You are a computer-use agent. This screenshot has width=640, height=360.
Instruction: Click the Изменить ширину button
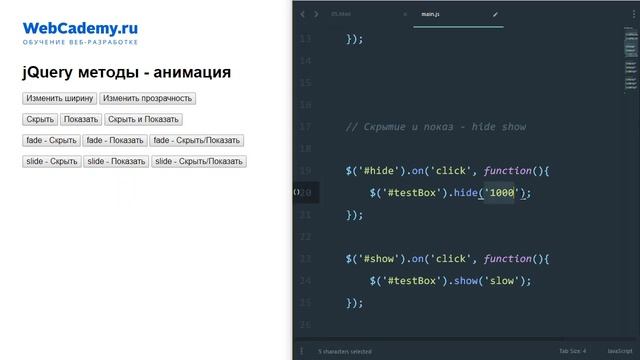tap(60, 98)
